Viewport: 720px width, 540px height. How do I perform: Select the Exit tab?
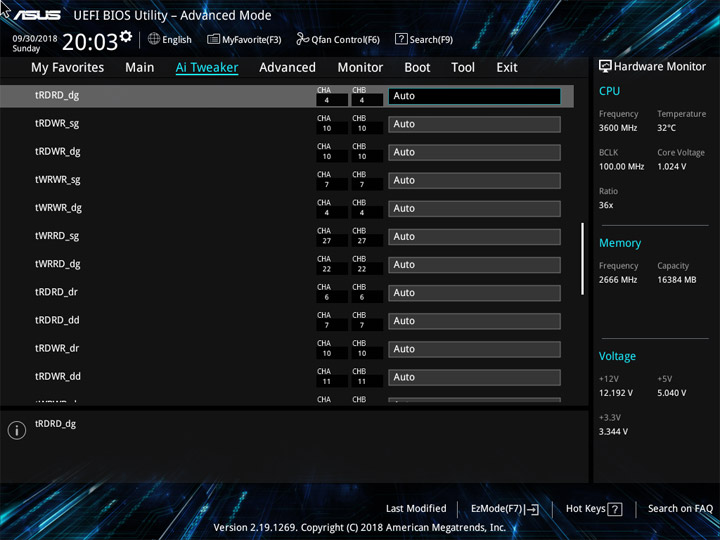[x=507, y=68]
